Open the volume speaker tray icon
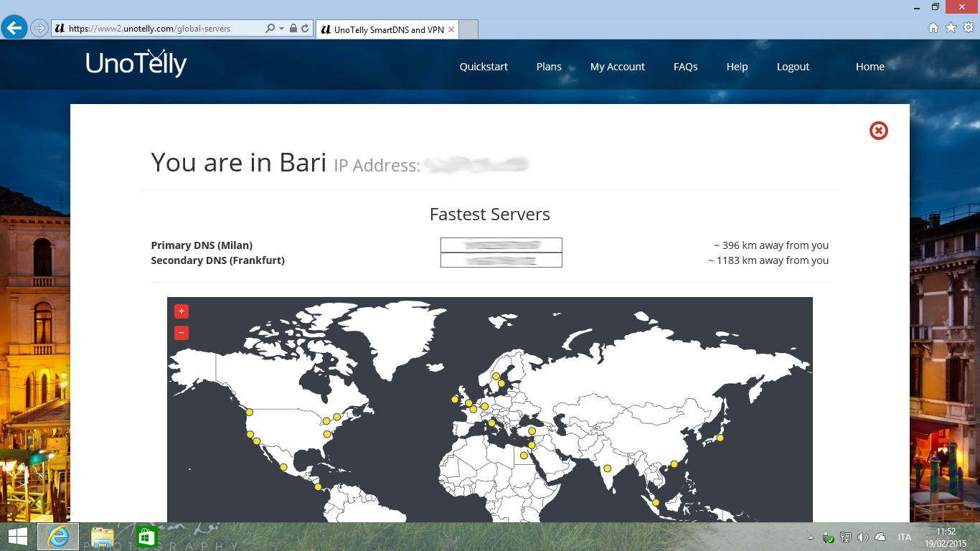Image resolution: width=980 pixels, height=551 pixels. [863, 537]
